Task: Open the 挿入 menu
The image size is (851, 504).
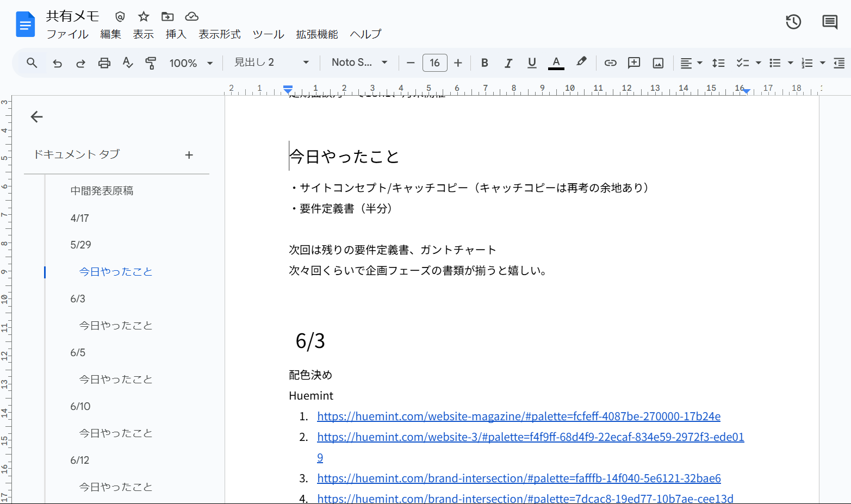Action: point(176,34)
